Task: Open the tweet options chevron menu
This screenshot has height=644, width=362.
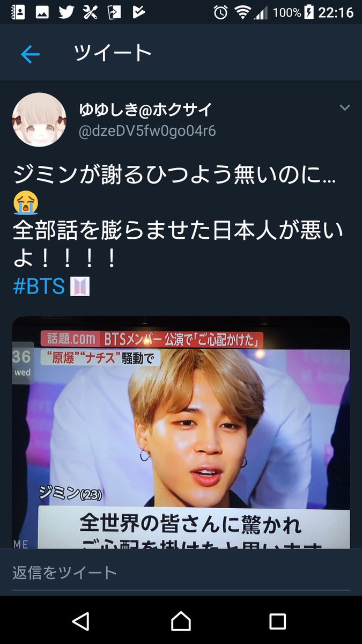Action: (x=345, y=108)
